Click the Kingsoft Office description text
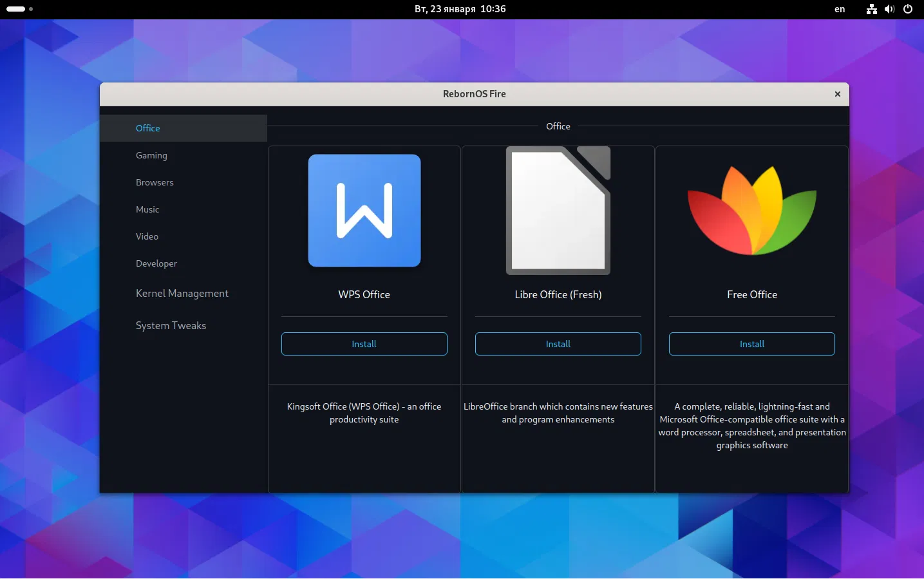 click(x=364, y=413)
